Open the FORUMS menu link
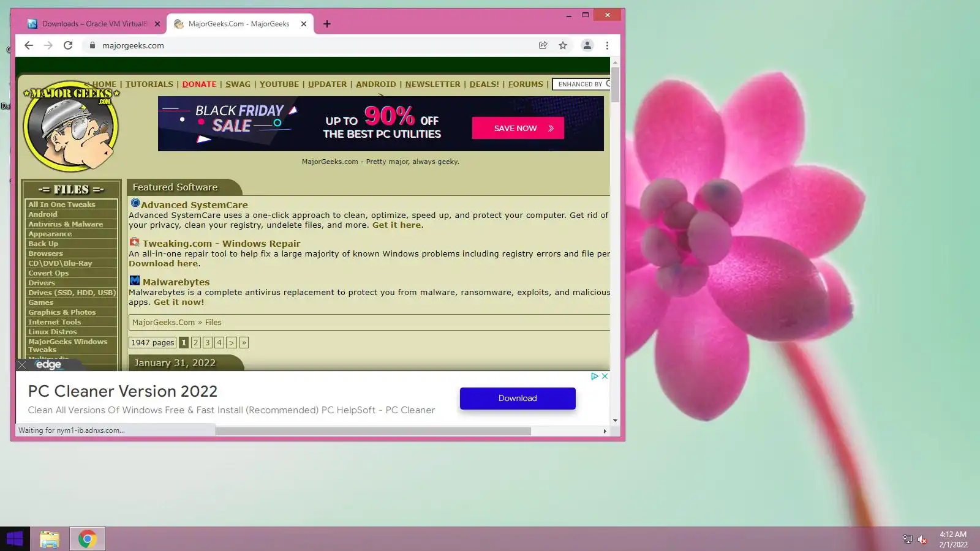Viewport: 980px width, 551px height. 526,84
